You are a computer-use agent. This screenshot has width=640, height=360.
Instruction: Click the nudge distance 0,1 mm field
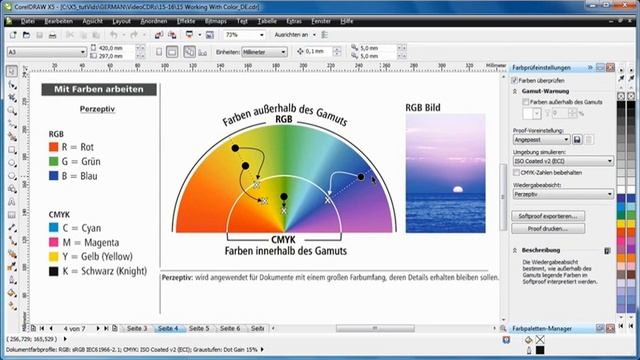click(318, 52)
